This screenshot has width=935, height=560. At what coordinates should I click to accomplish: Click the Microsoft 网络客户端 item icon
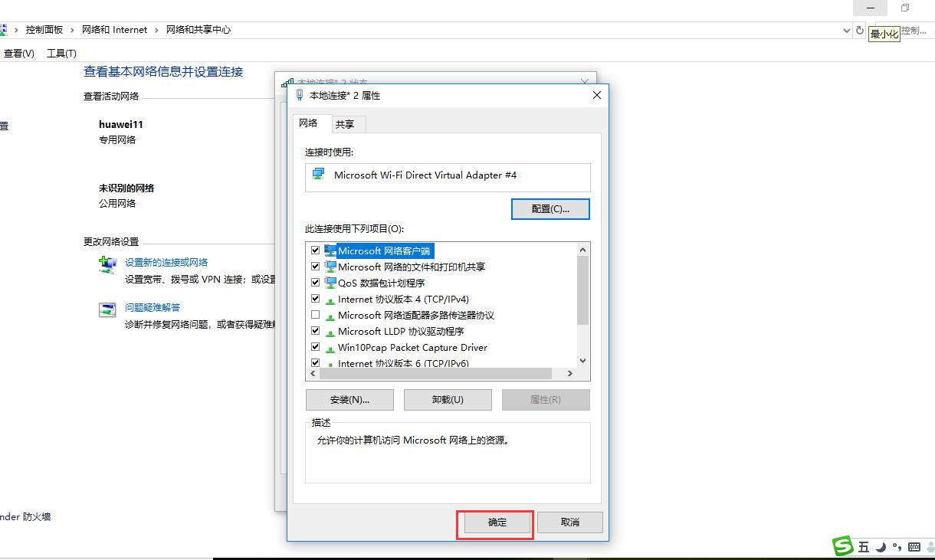tap(330, 251)
